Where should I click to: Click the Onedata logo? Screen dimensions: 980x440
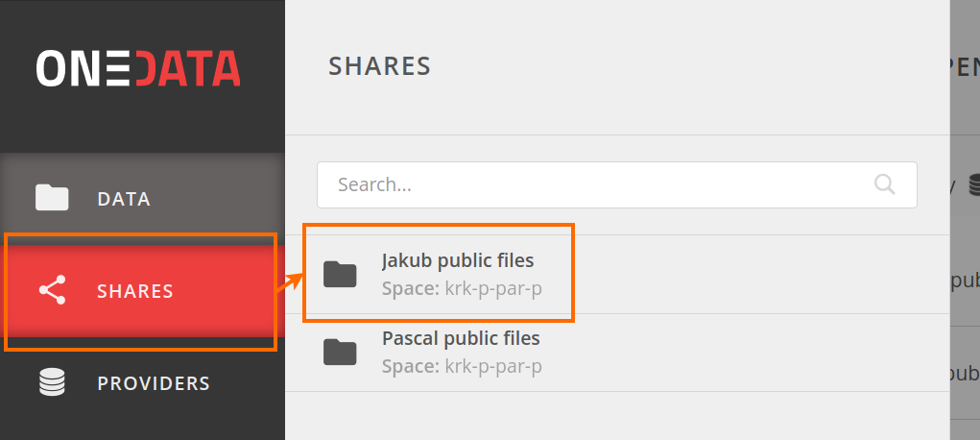tap(138, 68)
